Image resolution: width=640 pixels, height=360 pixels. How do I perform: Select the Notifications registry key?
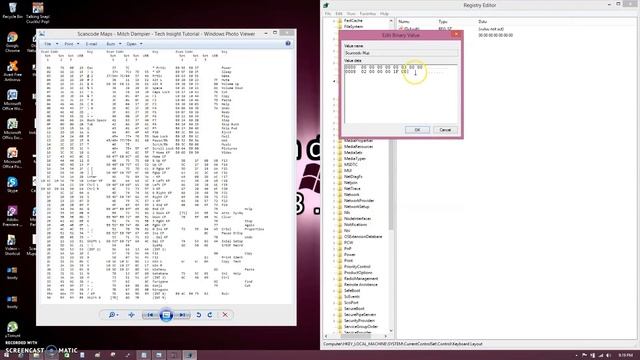click(x=355, y=224)
